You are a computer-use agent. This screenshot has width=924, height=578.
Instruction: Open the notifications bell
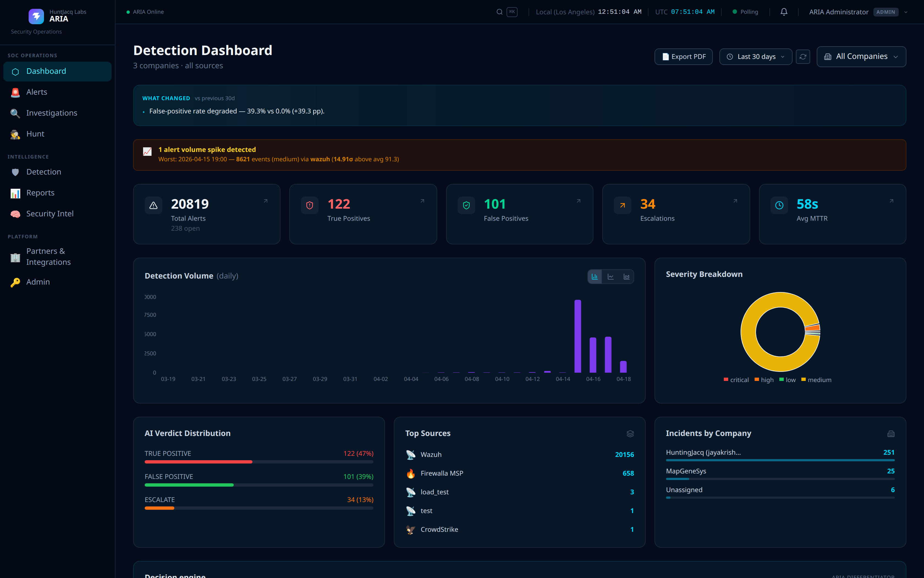(x=784, y=12)
